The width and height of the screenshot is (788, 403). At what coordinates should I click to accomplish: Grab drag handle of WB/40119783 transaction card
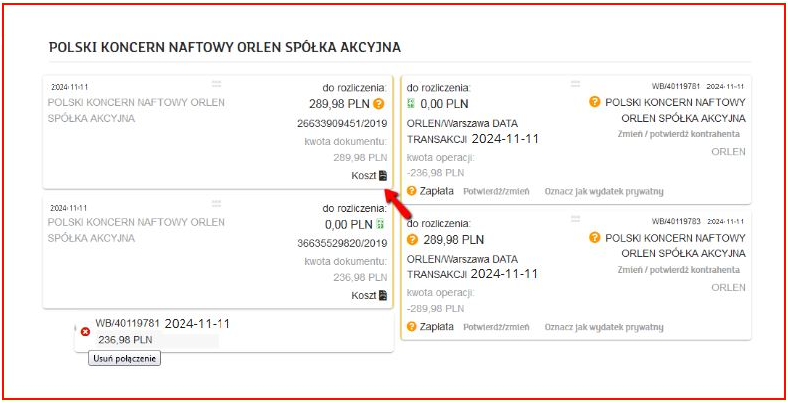575,219
